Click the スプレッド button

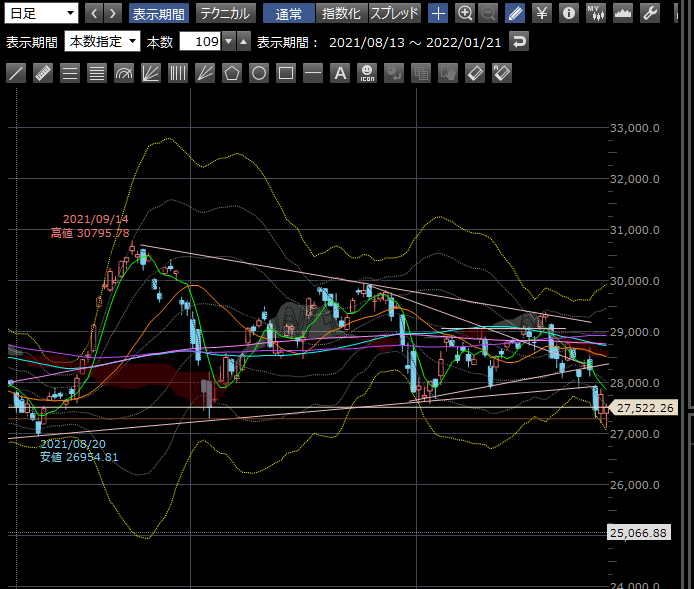coord(395,13)
